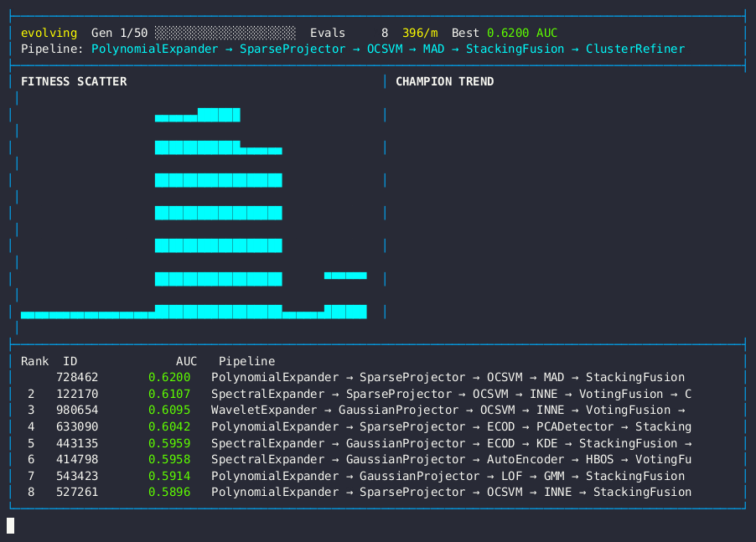Image resolution: width=756 pixels, height=542 pixels.
Task: Click the 'ID' column header
Action: (x=70, y=361)
